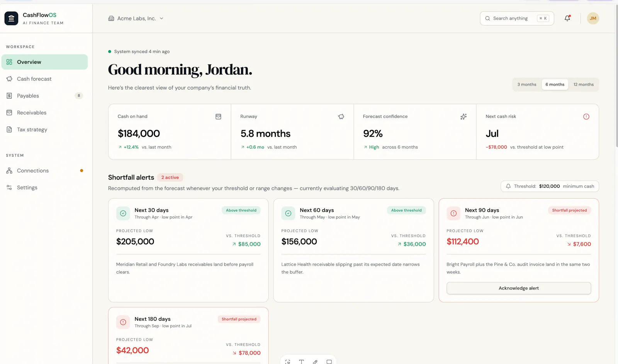Click the red alert icon on Next cash risk card

point(586,117)
